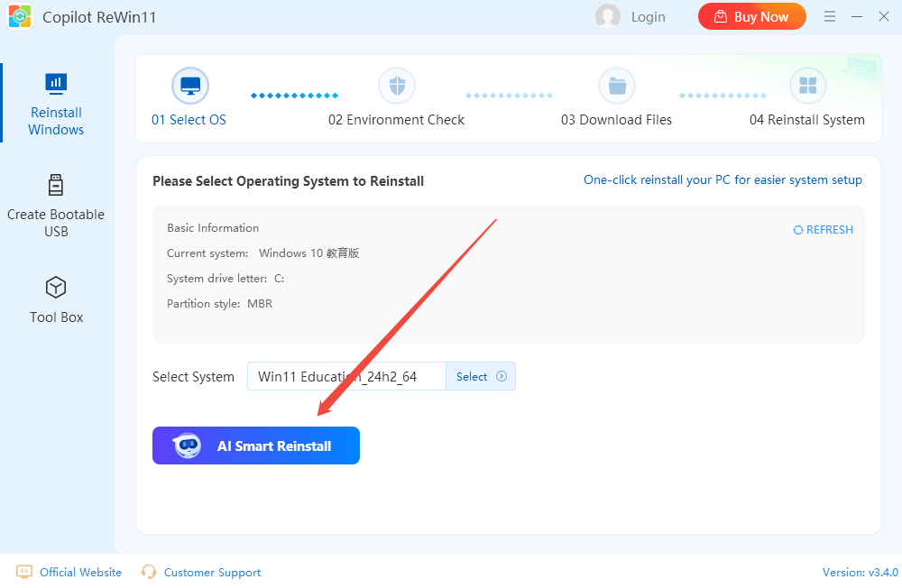The image size is (902, 588).
Task: Click the One-click reinstall your PC link
Action: [723, 179]
